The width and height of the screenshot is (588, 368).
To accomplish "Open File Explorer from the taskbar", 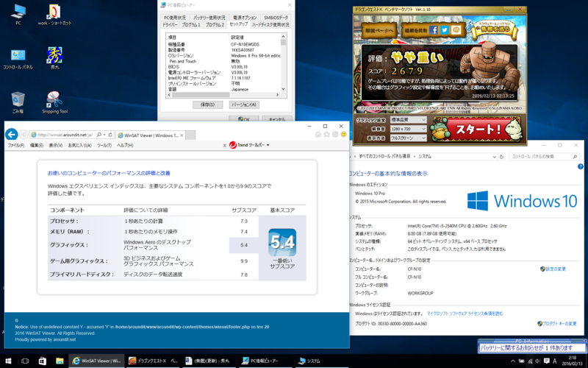I will point(60,361).
